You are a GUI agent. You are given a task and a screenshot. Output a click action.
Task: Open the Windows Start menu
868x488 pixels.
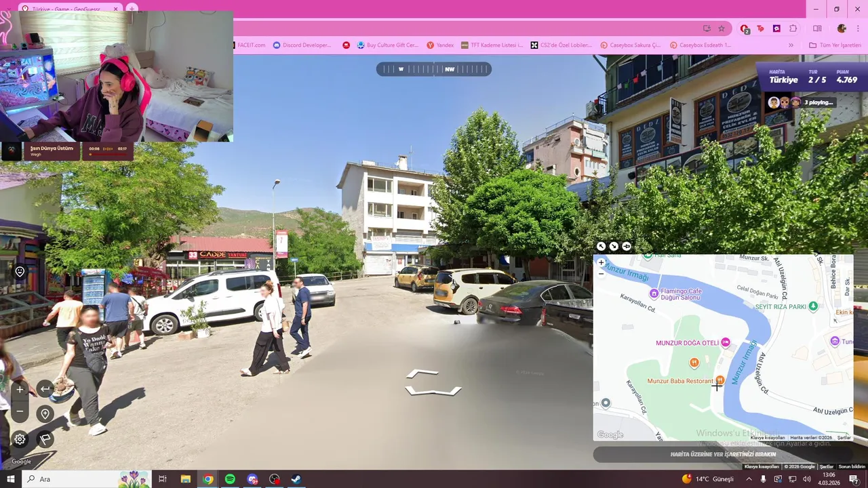11,479
